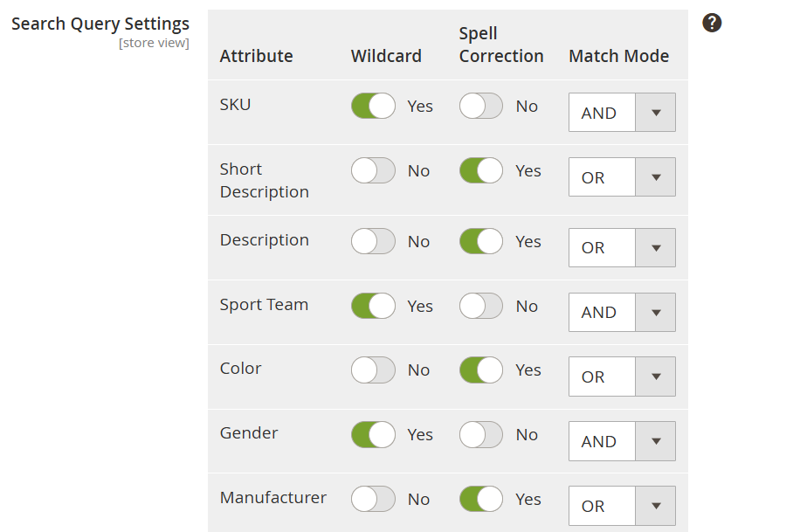800x532 pixels.
Task: Disable the Sport Team wildcard toggle
Action: click(373, 307)
